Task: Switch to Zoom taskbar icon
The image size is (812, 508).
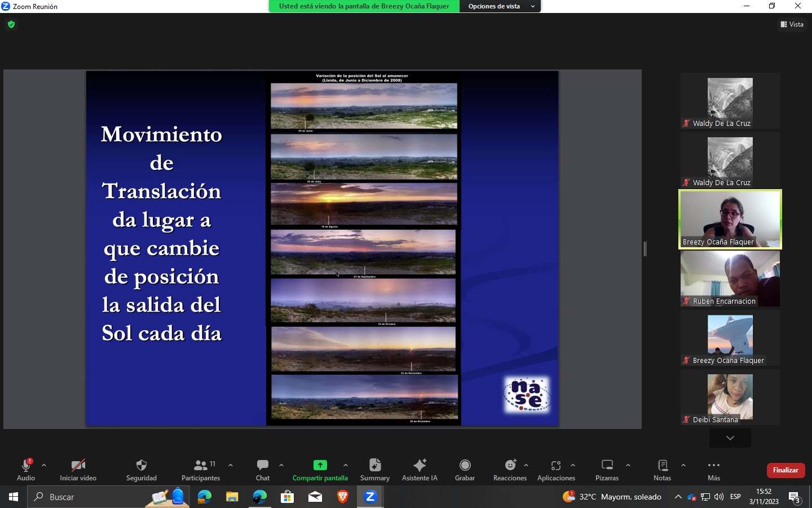Action: pos(370,497)
